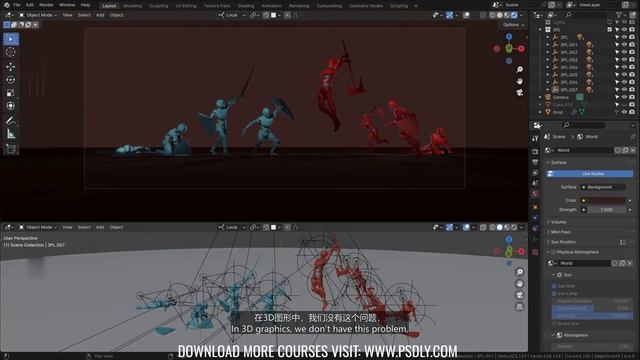The image size is (640, 360).
Task: Select the Annotate tool in toolbar
Action: click(x=11, y=120)
